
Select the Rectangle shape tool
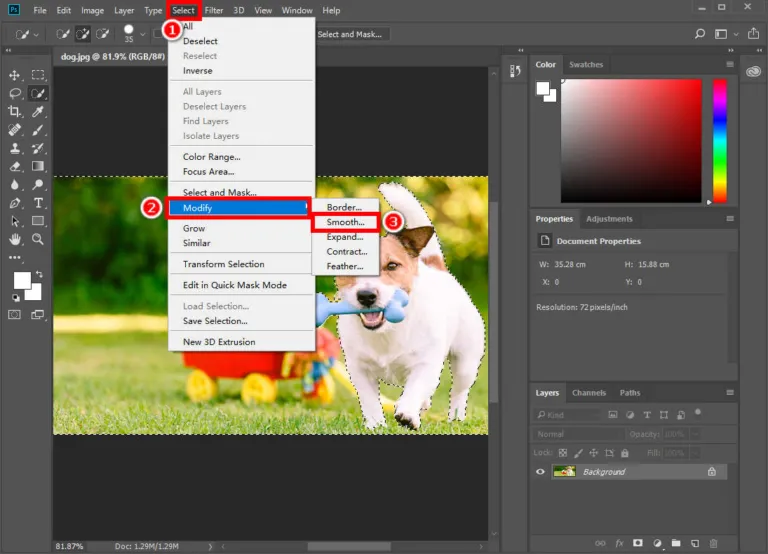[x=38, y=221]
